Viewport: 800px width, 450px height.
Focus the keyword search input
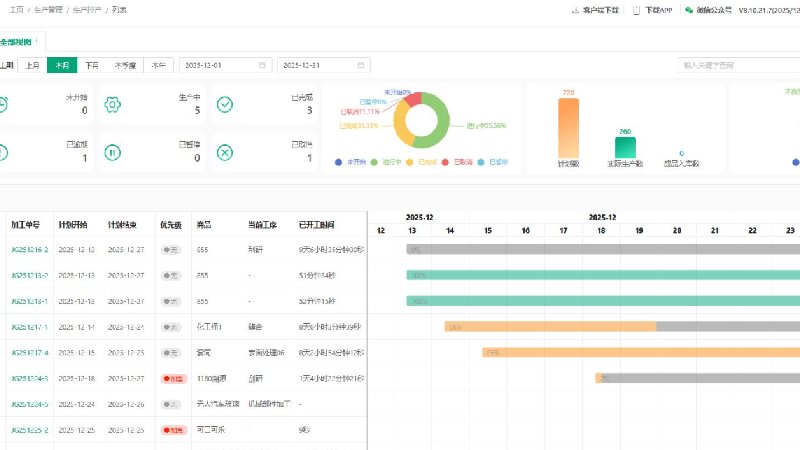(x=739, y=65)
